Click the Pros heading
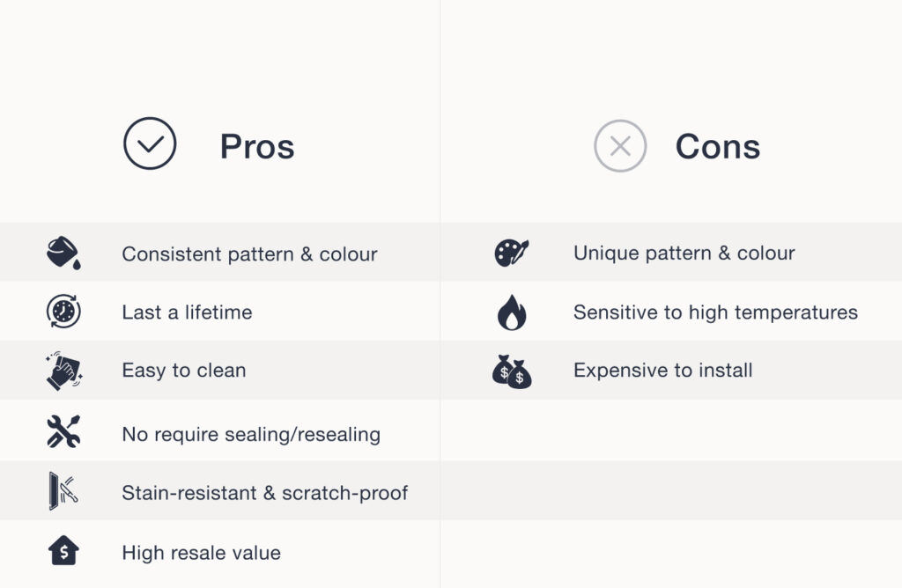The image size is (902, 588). (257, 146)
